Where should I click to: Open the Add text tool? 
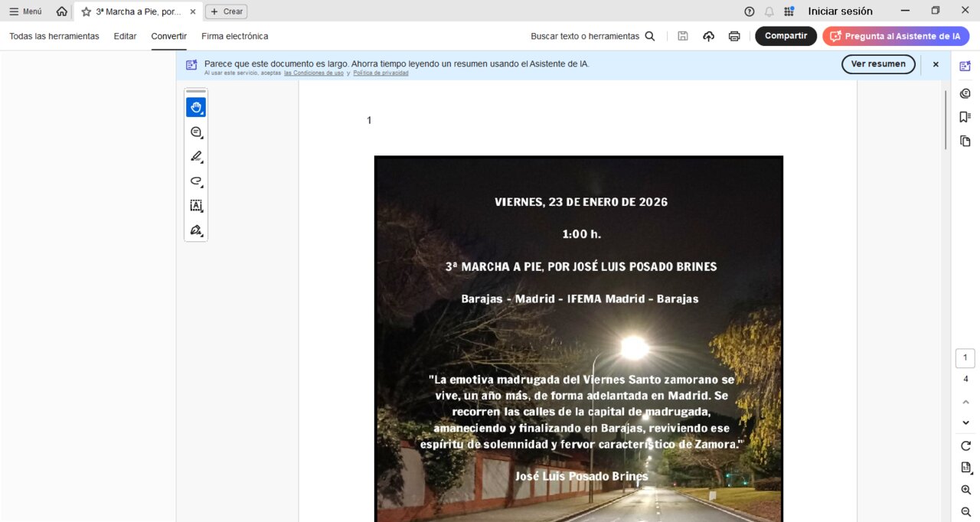pyautogui.click(x=196, y=205)
